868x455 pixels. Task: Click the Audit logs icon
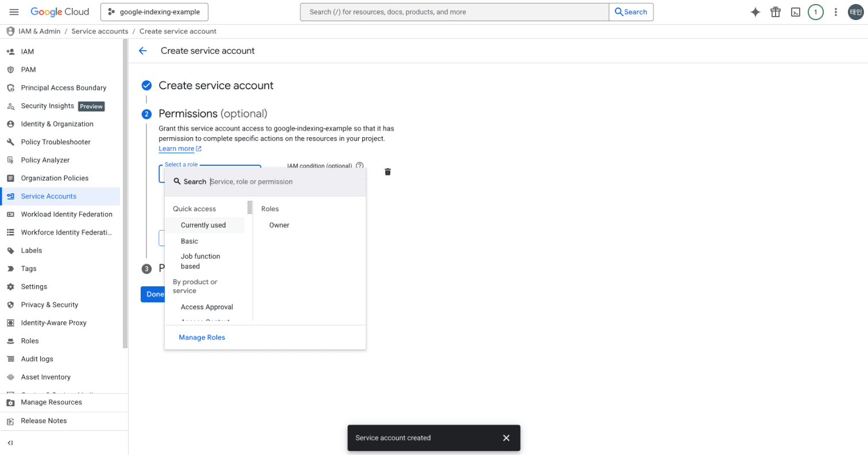(10, 359)
